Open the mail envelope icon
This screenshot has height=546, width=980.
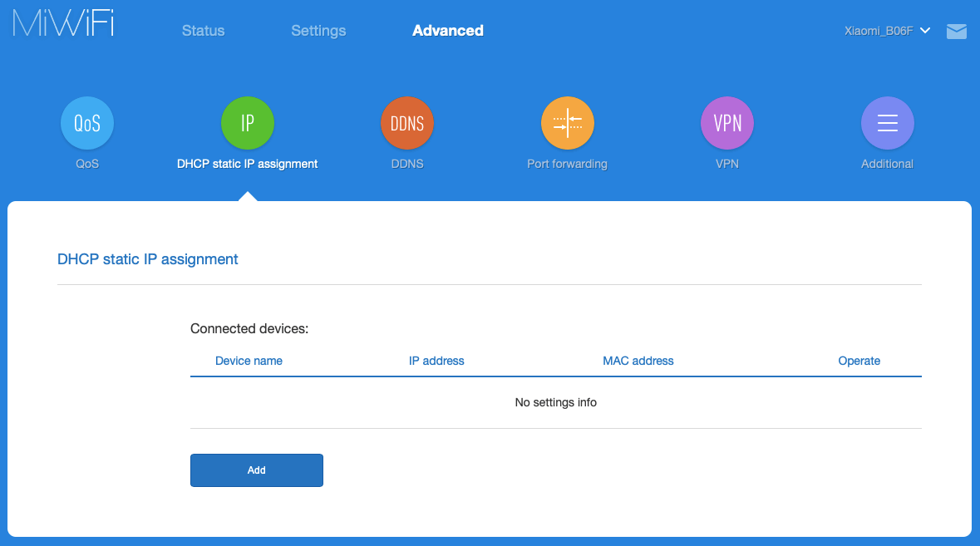tap(956, 32)
